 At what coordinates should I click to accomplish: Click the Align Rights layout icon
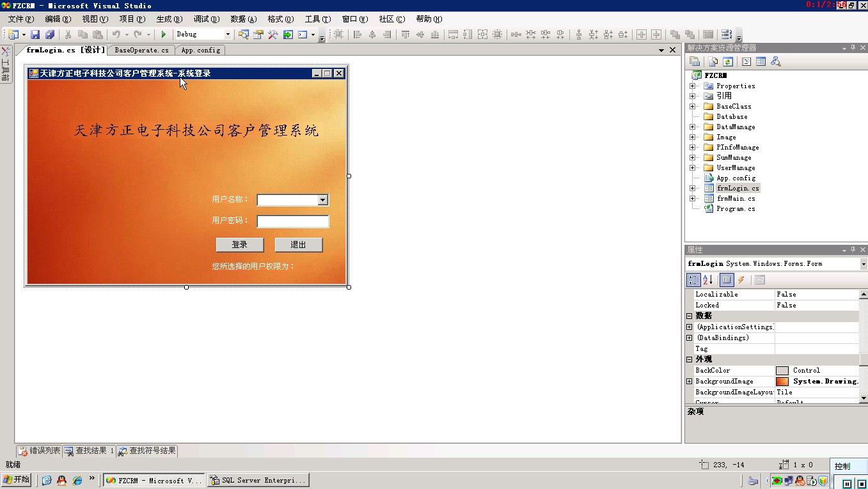387,35
